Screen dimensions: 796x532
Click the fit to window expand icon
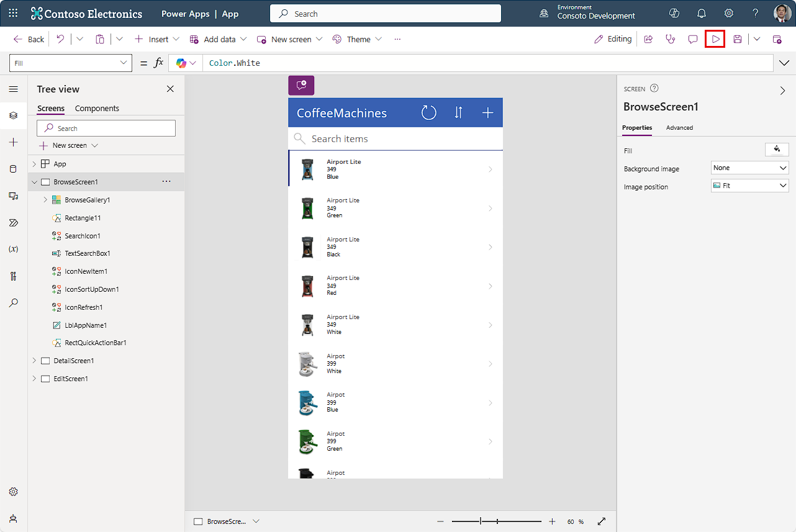(x=602, y=521)
